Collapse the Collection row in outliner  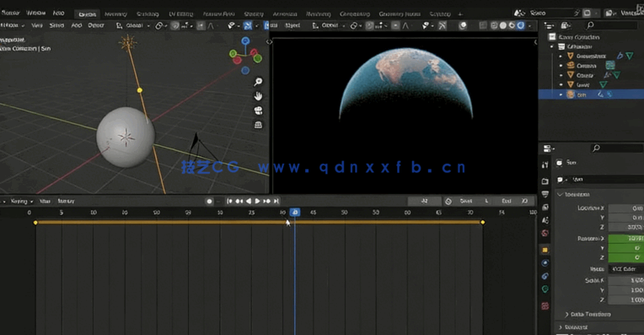pyautogui.click(x=551, y=47)
